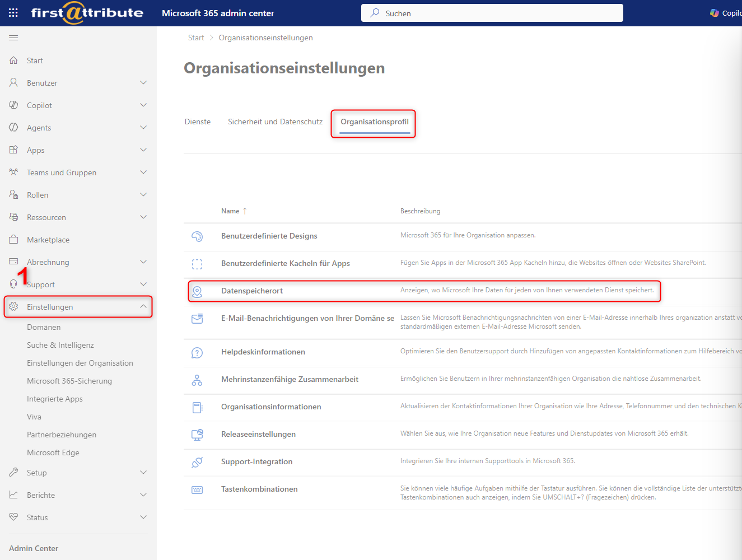Click the Setup wrench icon
Screen dimensions: 742x560
(13, 472)
